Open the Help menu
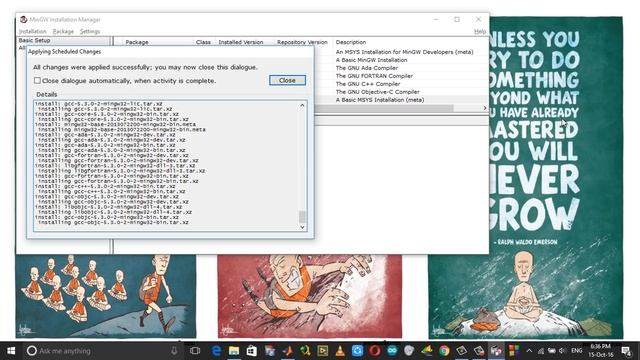Screen dimensions: 640x360 (480, 31)
